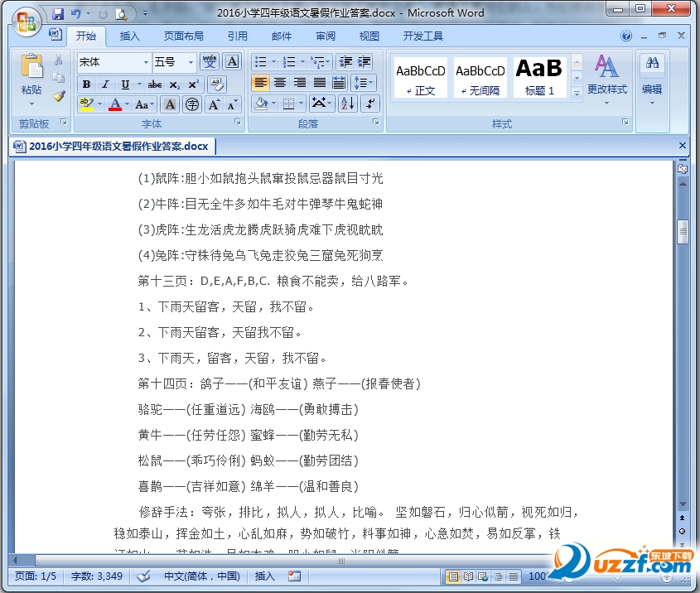The height and width of the screenshot is (593, 700).
Task: Open the font color dropdown arrow
Action: [x=128, y=103]
